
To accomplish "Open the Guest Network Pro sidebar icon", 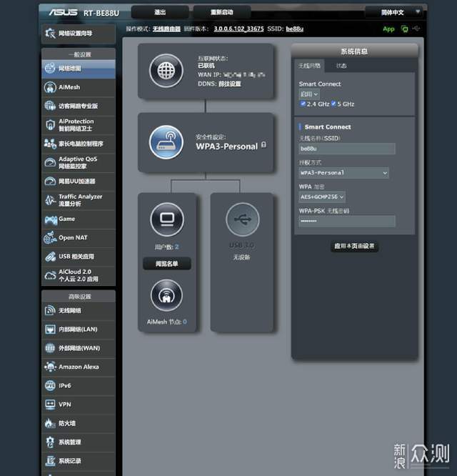I will pos(50,106).
